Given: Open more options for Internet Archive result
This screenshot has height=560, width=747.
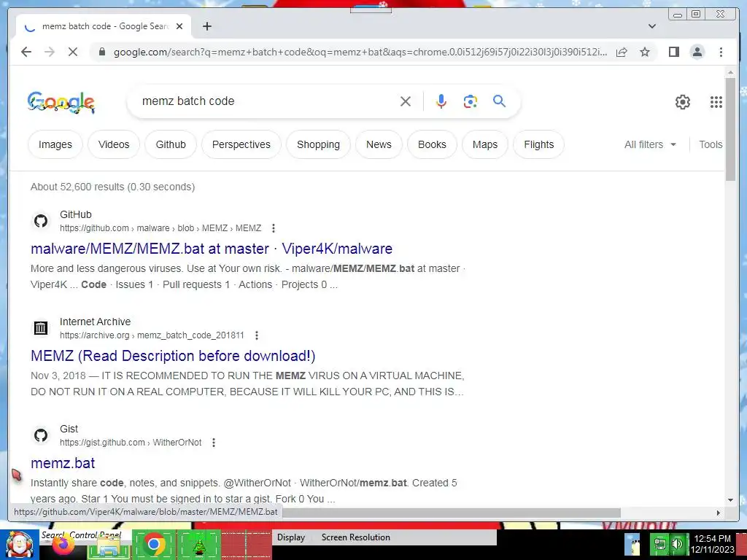Looking at the screenshot, I should [x=257, y=335].
